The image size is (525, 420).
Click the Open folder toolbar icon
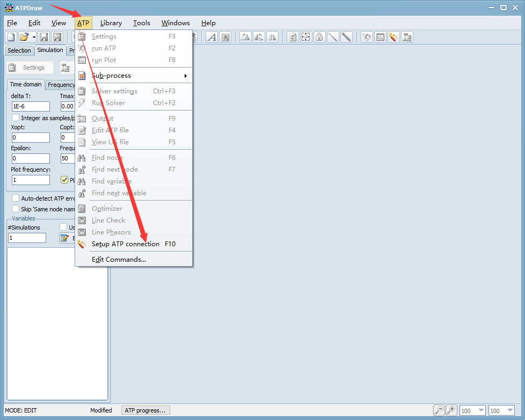click(24, 37)
